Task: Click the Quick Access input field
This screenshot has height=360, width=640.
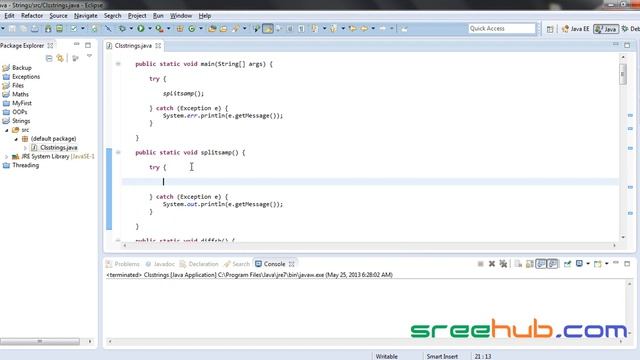Action: point(502,29)
